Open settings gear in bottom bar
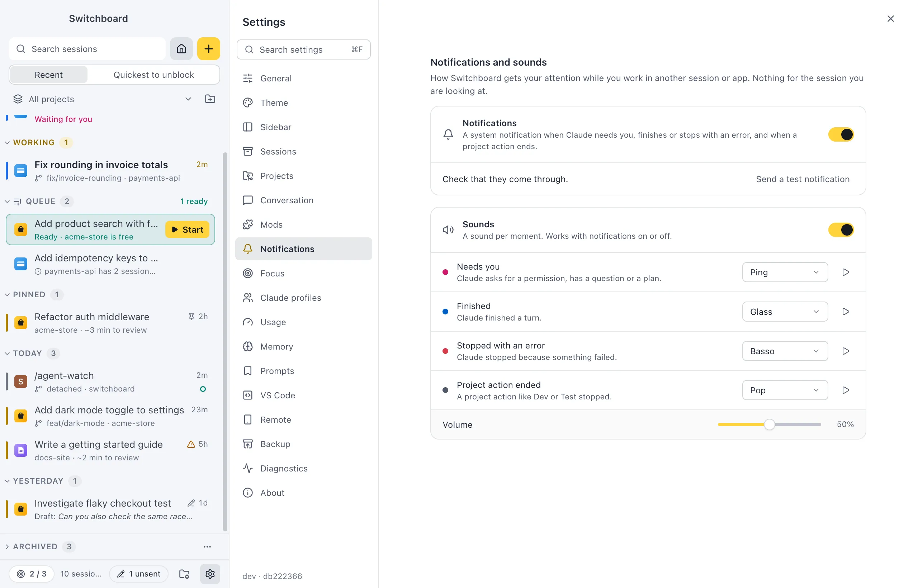Viewport: 918px width, 588px height. pos(210,574)
